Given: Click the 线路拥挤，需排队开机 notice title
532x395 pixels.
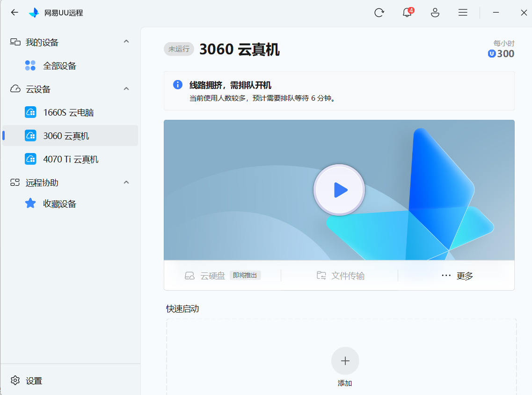Looking at the screenshot, I should pos(230,85).
